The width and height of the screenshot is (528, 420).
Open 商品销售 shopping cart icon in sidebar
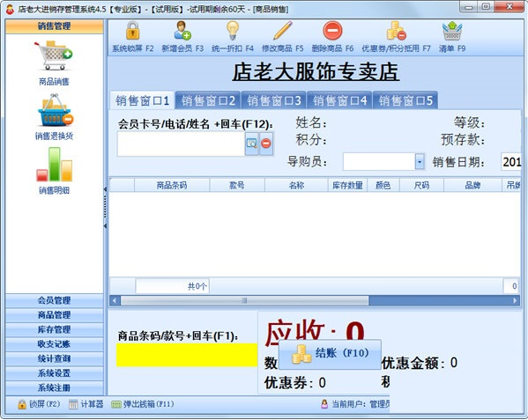pyautogui.click(x=54, y=55)
